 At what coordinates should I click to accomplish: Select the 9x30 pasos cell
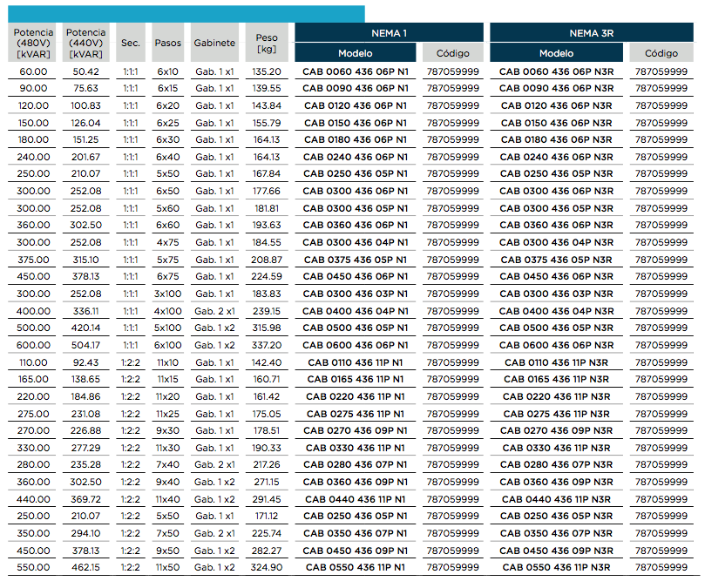pyautogui.click(x=167, y=430)
